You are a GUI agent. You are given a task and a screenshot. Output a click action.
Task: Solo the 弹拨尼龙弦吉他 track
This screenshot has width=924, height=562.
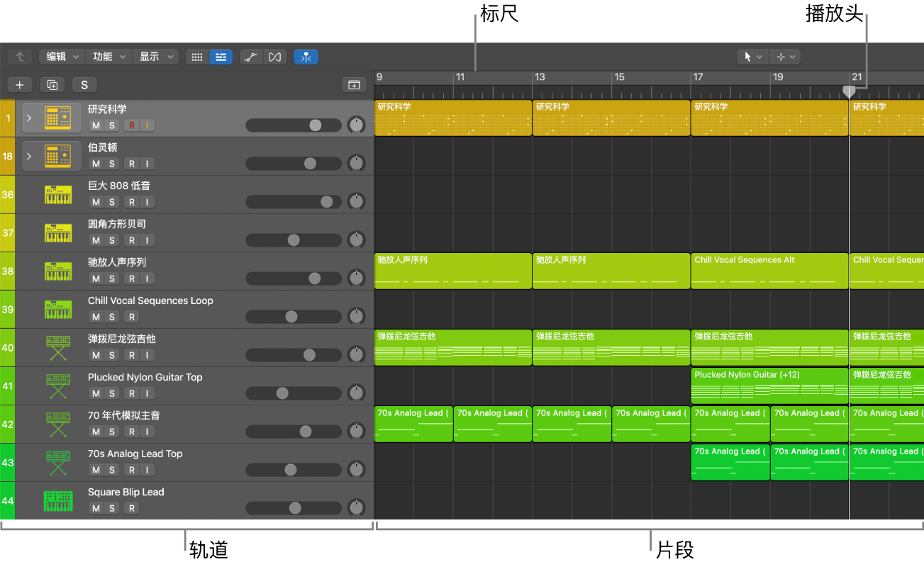tap(111, 355)
